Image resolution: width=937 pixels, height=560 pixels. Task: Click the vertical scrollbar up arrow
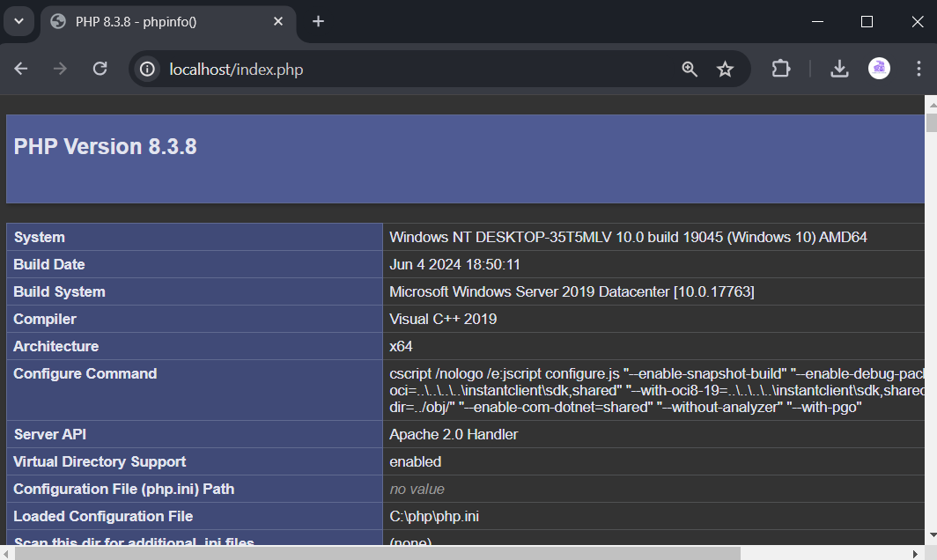[x=932, y=104]
